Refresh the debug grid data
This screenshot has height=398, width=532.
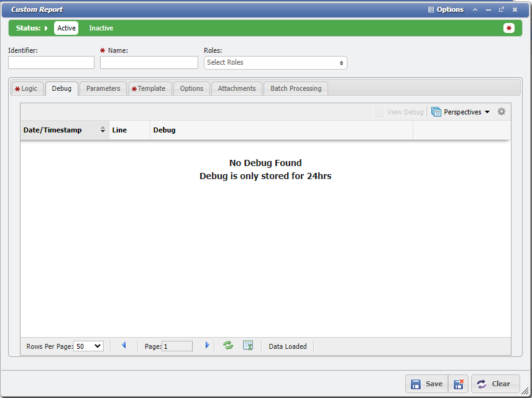click(x=227, y=346)
